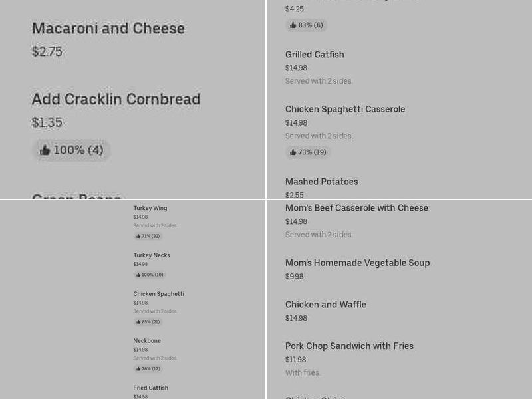The height and width of the screenshot is (399, 532).
Task: Click the 85% (21) thumbs-up icon
Action: (138, 322)
